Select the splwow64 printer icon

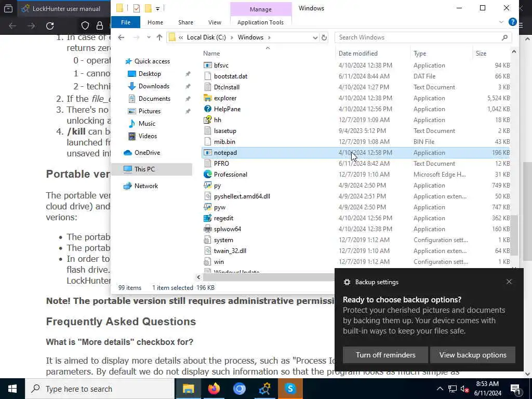click(208, 229)
